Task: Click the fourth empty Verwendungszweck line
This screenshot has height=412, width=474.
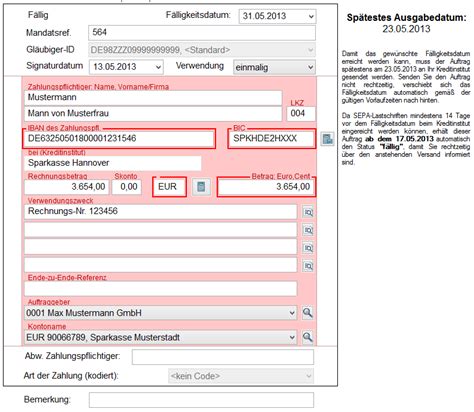Action: click(x=161, y=265)
